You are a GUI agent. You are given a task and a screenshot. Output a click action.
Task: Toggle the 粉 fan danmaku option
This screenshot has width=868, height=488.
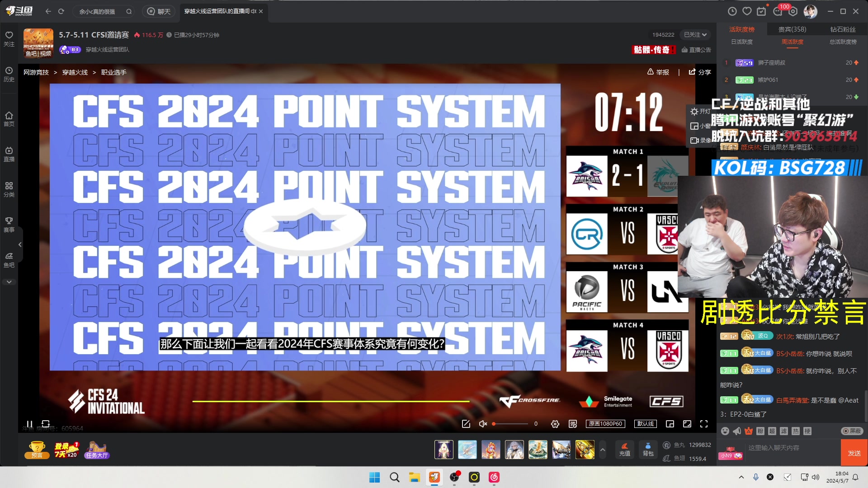tap(760, 431)
